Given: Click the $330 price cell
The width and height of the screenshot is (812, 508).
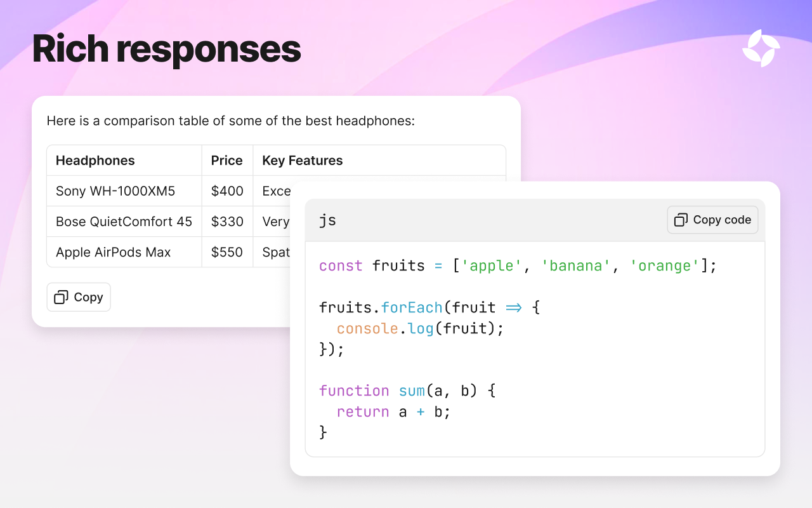Looking at the screenshot, I should click(x=227, y=222).
